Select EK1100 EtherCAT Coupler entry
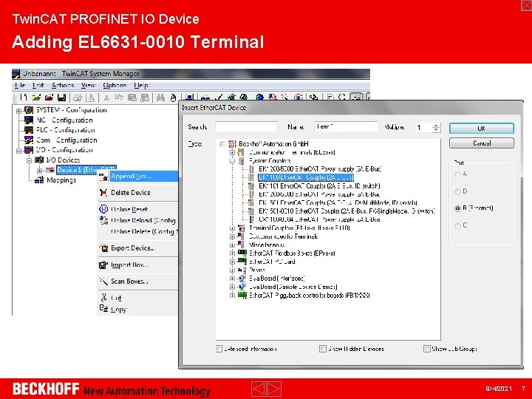 click(x=306, y=177)
